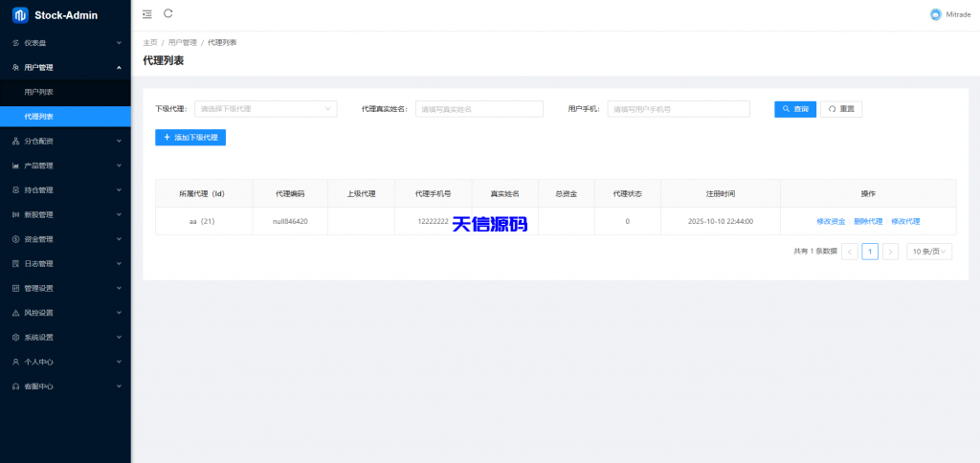Click the aa（21） table cell
The height and width of the screenshot is (463, 980).
point(204,221)
